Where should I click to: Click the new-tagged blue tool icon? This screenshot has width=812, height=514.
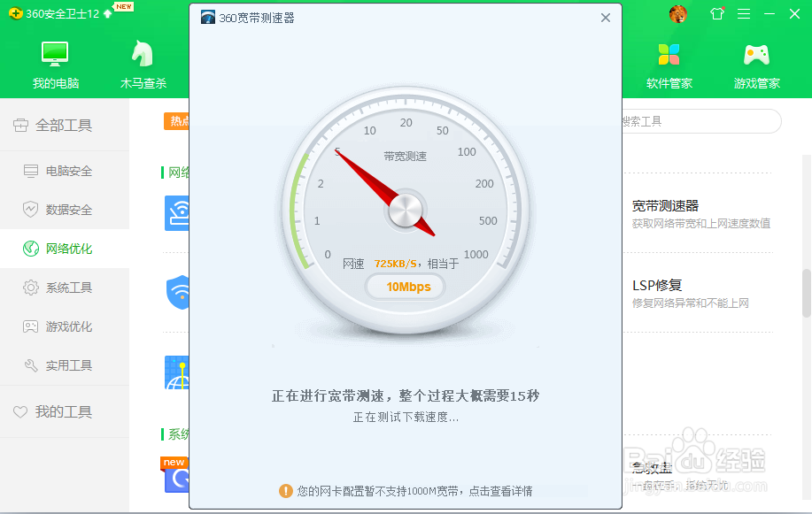coord(176,479)
